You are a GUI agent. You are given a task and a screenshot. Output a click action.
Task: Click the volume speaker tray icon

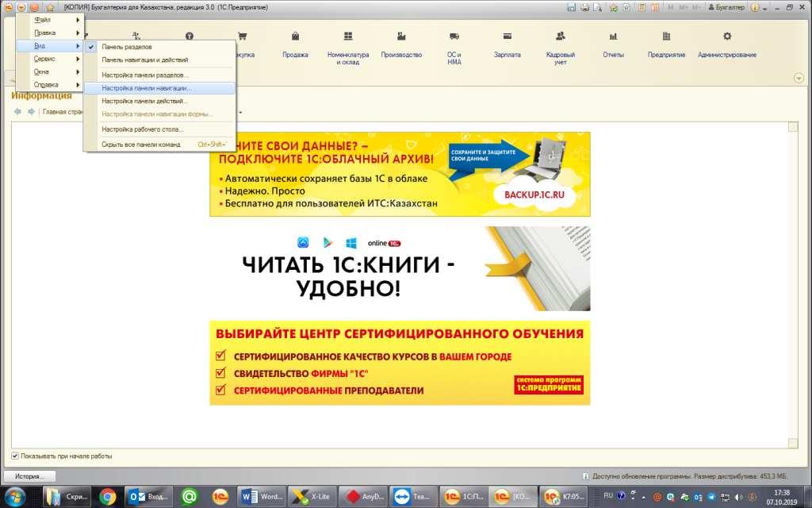point(738,497)
